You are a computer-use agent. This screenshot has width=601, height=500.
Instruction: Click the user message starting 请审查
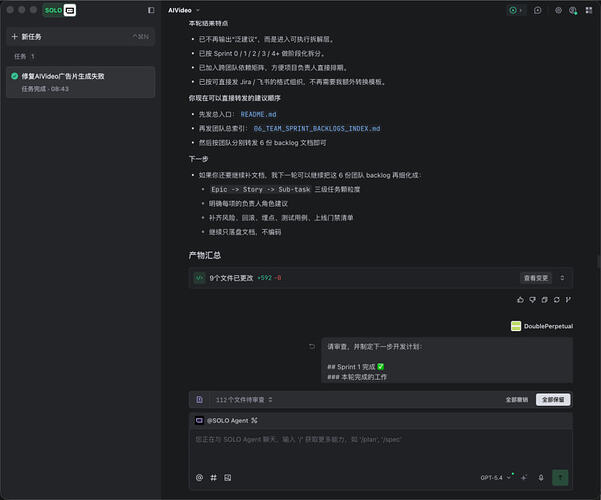(447, 360)
